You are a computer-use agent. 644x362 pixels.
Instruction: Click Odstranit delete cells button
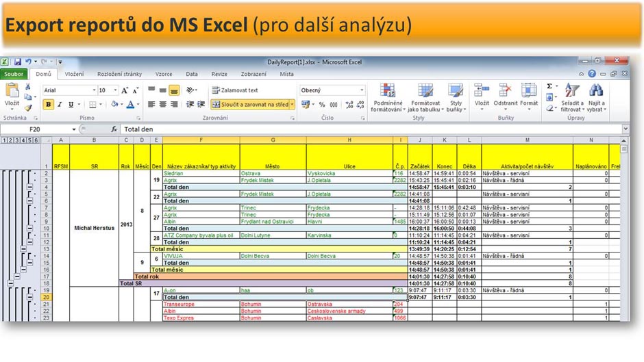coord(505,97)
